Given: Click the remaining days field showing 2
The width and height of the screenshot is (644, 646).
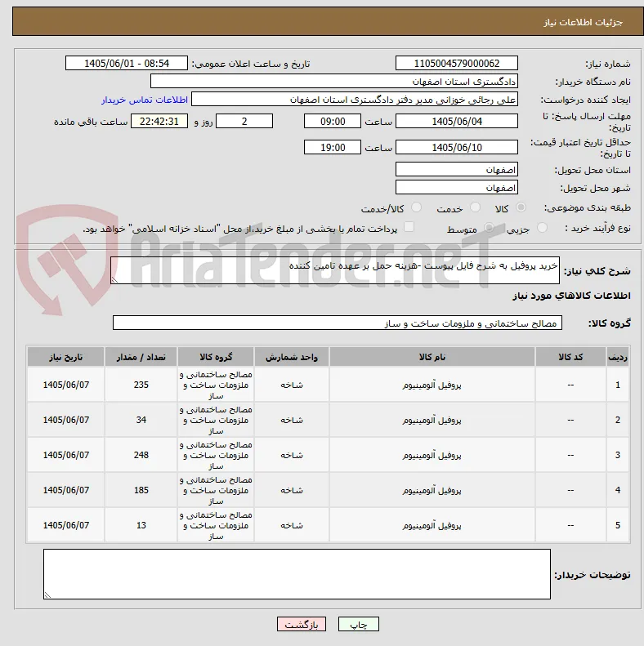Looking at the screenshot, I should click(x=244, y=121).
